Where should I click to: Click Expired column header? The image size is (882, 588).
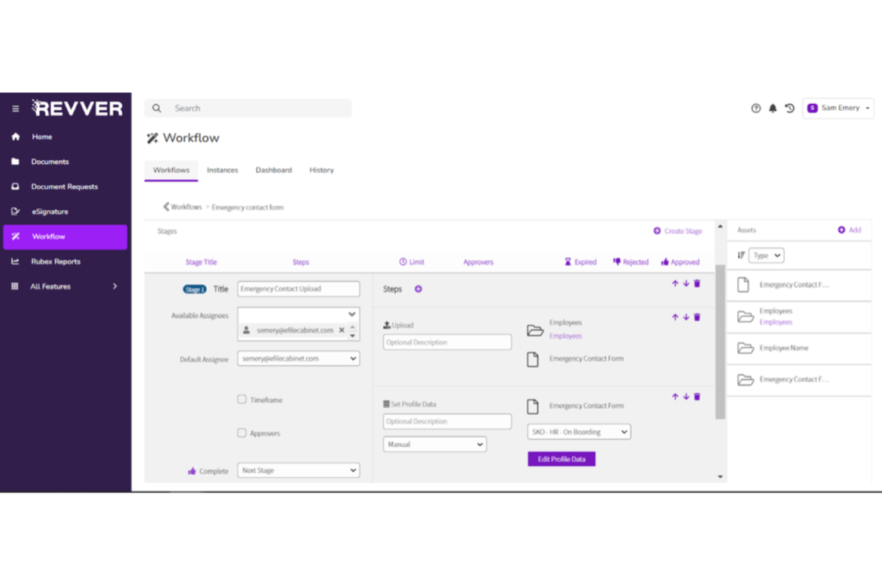click(x=580, y=262)
